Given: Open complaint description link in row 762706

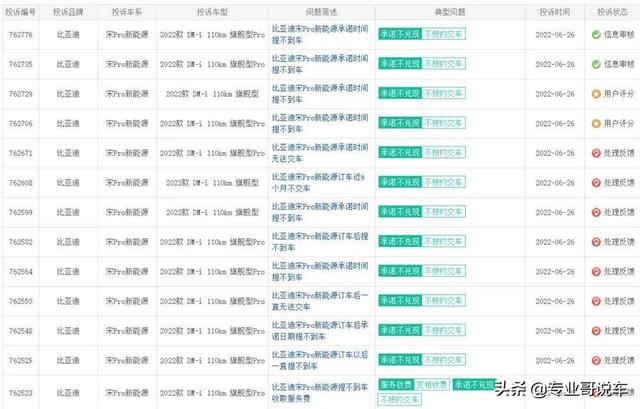Looking at the screenshot, I should (x=320, y=123).
